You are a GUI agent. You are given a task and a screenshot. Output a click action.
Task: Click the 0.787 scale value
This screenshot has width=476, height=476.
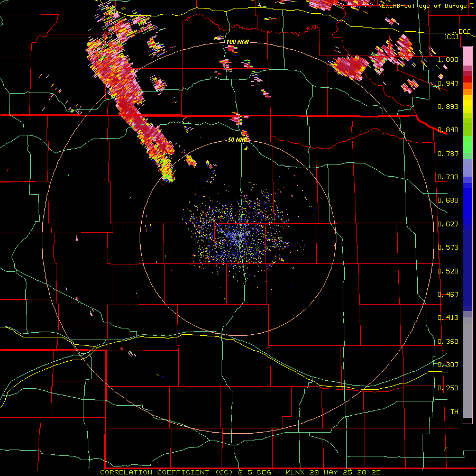pyautogui.click(x=448, y=153)
